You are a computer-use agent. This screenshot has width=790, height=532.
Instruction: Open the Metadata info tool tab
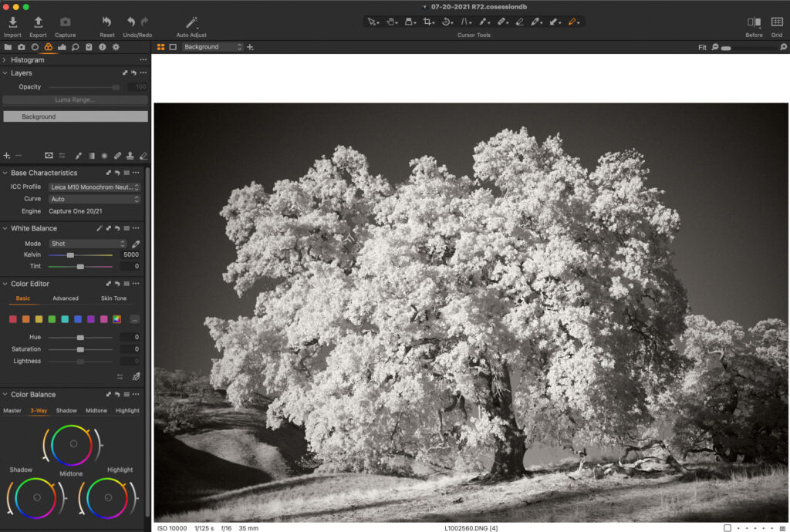[x=103, y=47]
